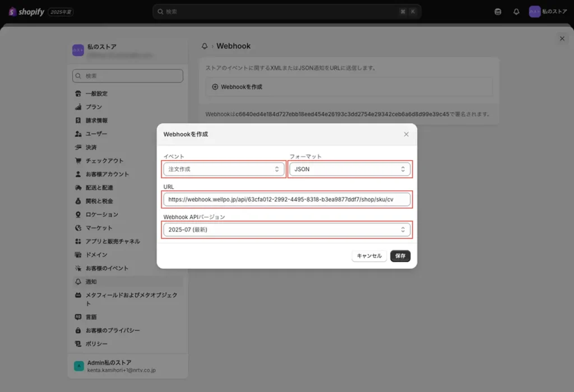Click the URL input field
The height and width of the screenshot is (392, 574).
point(286,199)
